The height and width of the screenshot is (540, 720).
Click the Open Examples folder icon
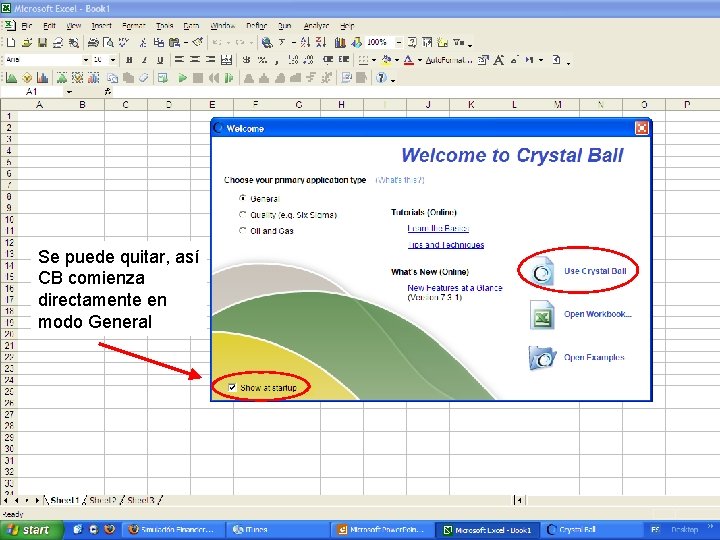click(x=542, y=358)
